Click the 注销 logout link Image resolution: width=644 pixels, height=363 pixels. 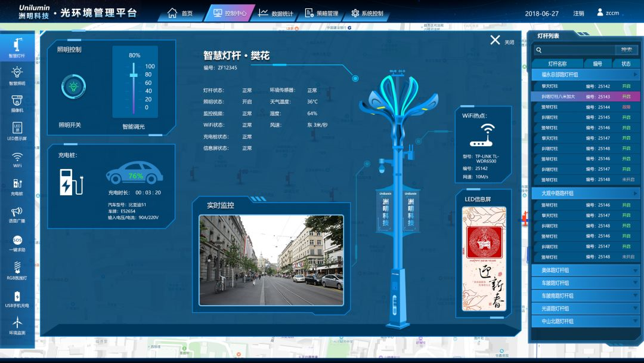578,13
